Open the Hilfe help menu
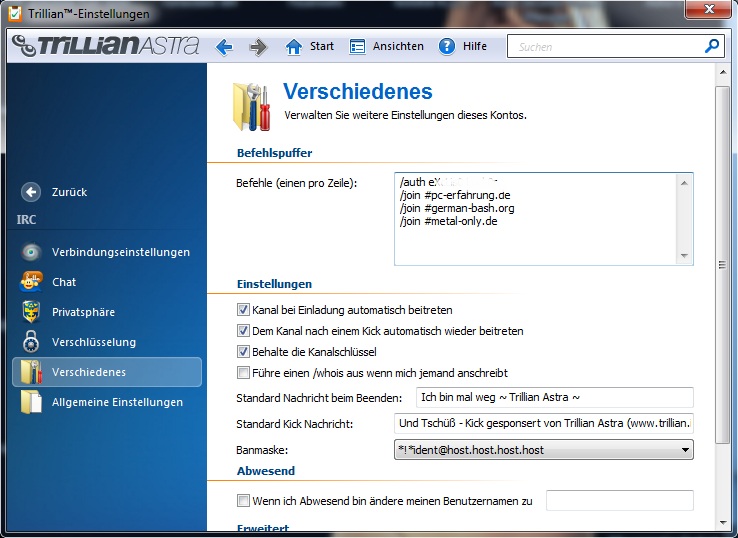 click(463, 47)
